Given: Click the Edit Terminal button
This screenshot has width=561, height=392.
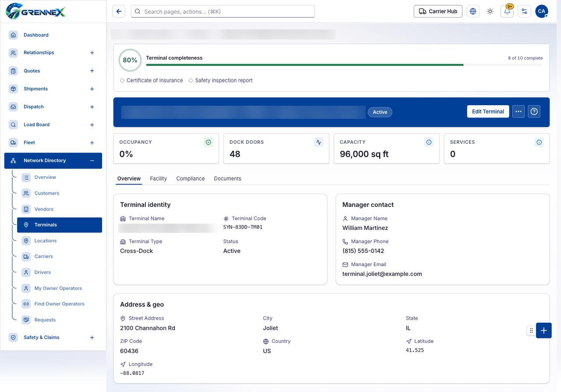Looking at the screenshot, I should coord(488,111).
